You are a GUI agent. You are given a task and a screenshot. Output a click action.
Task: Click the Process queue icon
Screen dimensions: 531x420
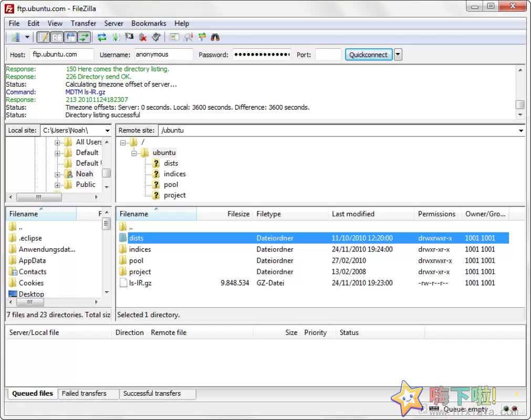[116, 37]
